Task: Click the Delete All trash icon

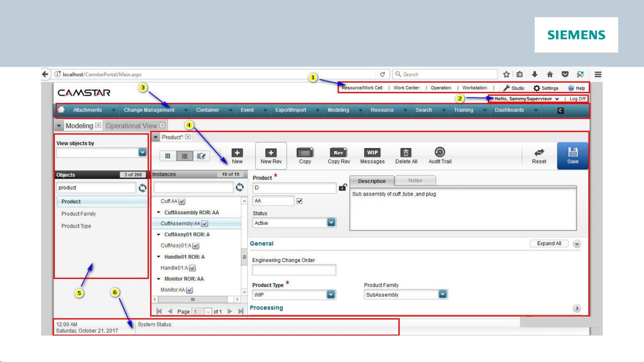Action: (x=406, y=153)
